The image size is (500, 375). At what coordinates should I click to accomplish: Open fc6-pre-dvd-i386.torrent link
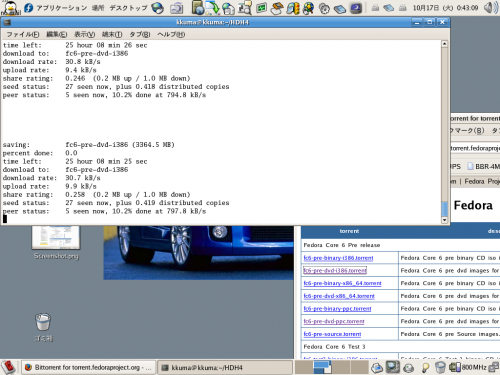335,271
